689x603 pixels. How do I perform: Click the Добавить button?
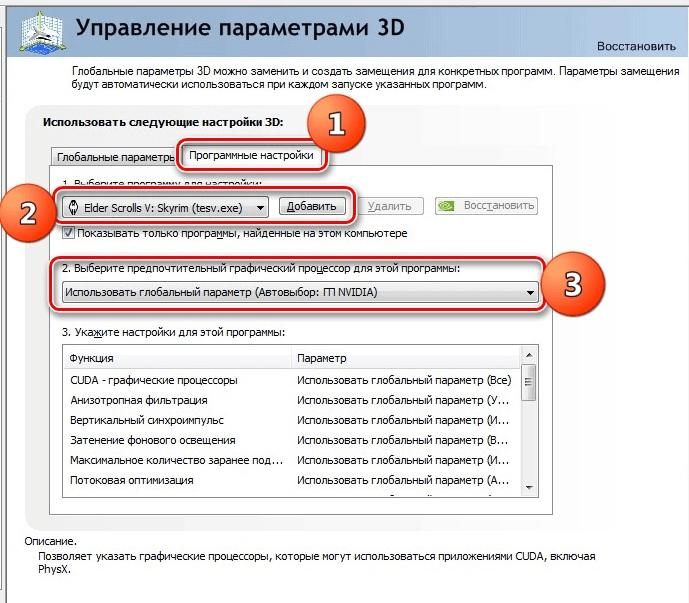(312, 206)
